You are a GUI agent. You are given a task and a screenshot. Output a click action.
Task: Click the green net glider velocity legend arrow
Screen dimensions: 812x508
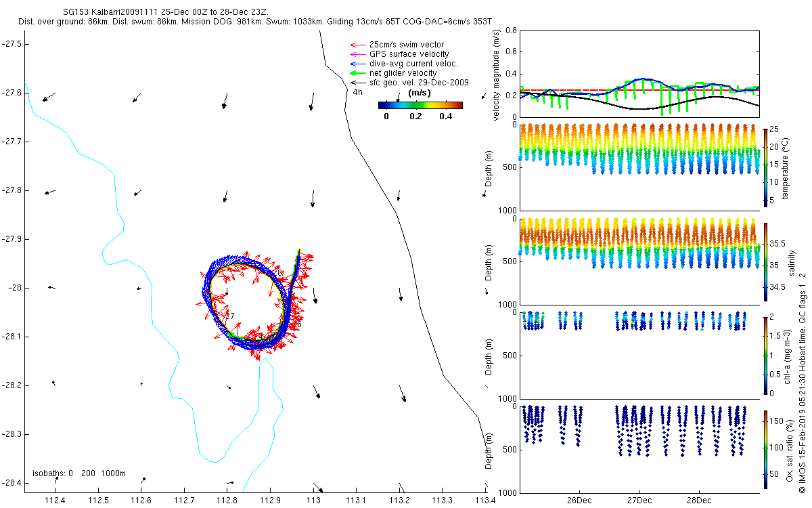(x=357, y=73)
